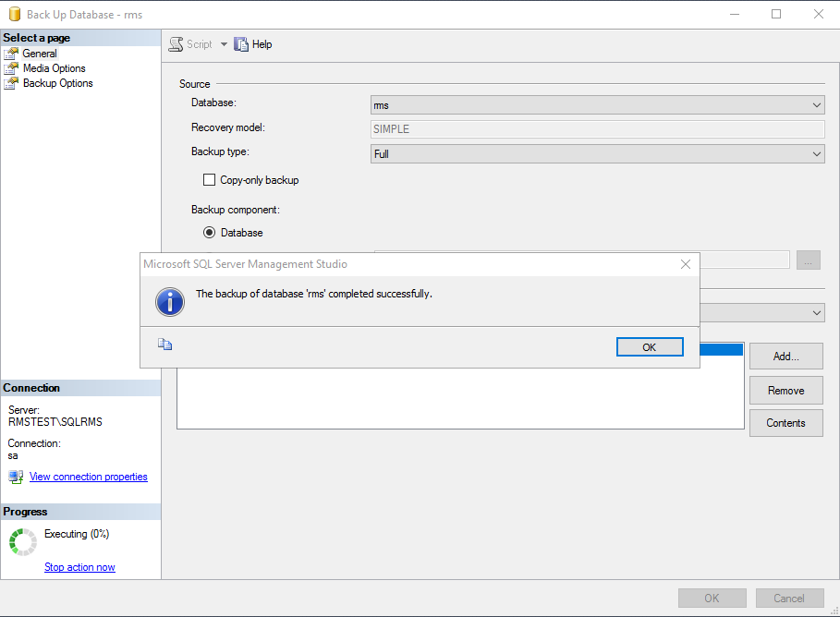Select the General page
840x617 pixels.
click(x=40, y=54)
